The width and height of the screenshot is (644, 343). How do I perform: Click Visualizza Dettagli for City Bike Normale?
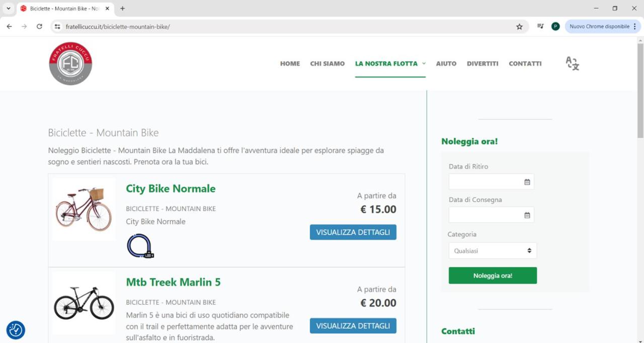point(353,232)
